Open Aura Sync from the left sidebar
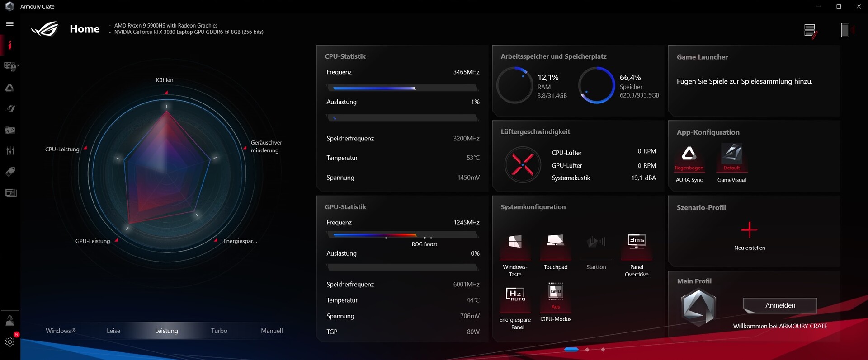868x360 pixels. click(x=10, y=88)
